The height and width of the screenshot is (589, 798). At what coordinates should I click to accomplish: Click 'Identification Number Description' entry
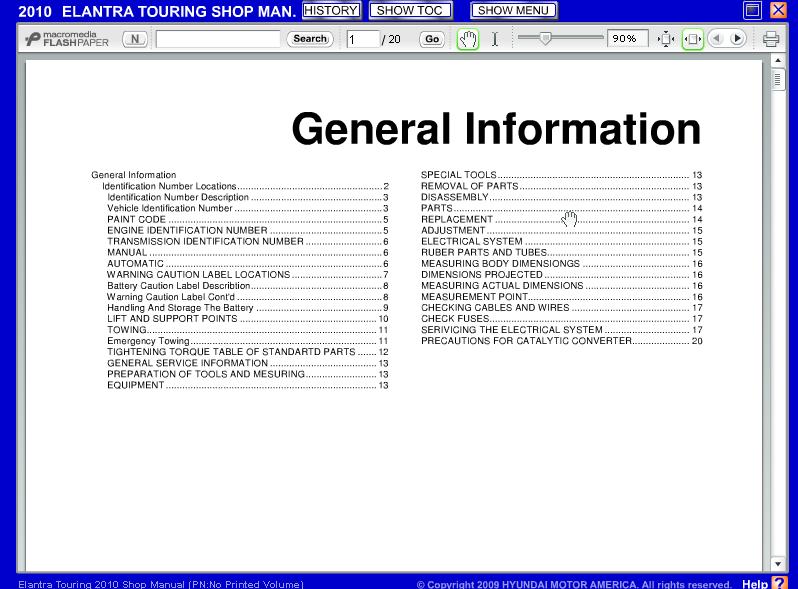[x=247, y=198]
